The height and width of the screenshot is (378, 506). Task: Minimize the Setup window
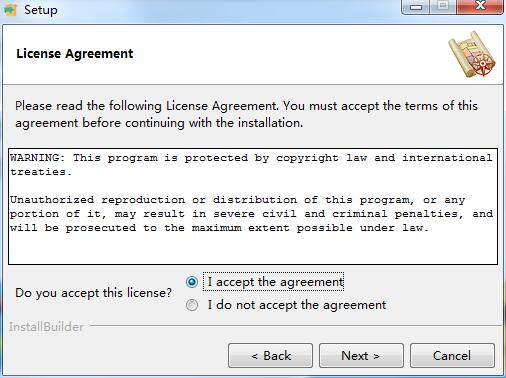(416, 7)
